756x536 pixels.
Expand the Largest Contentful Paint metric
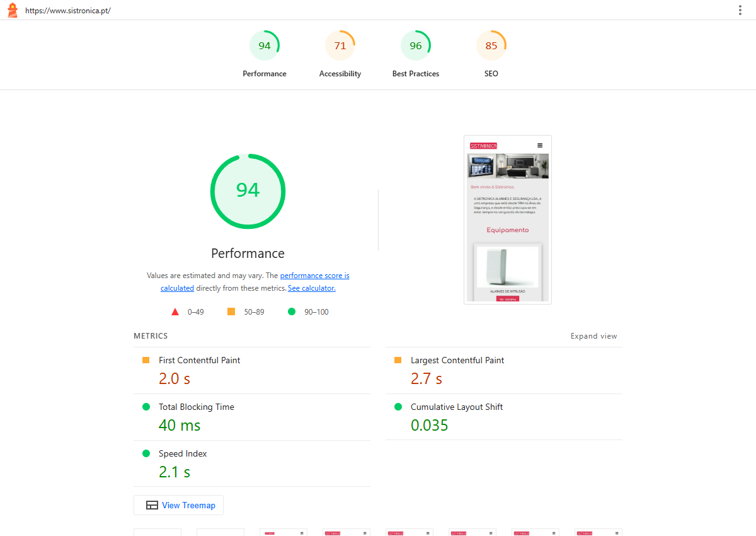[504, 370]
